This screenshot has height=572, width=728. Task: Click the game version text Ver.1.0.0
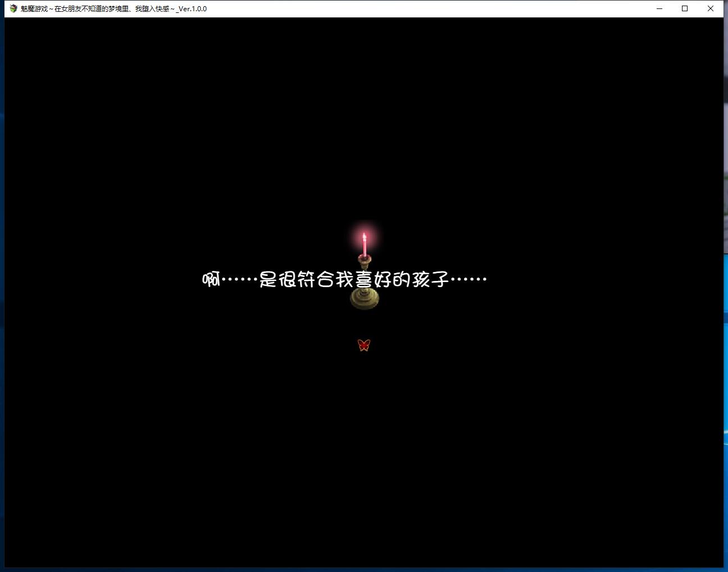(193, 9)
